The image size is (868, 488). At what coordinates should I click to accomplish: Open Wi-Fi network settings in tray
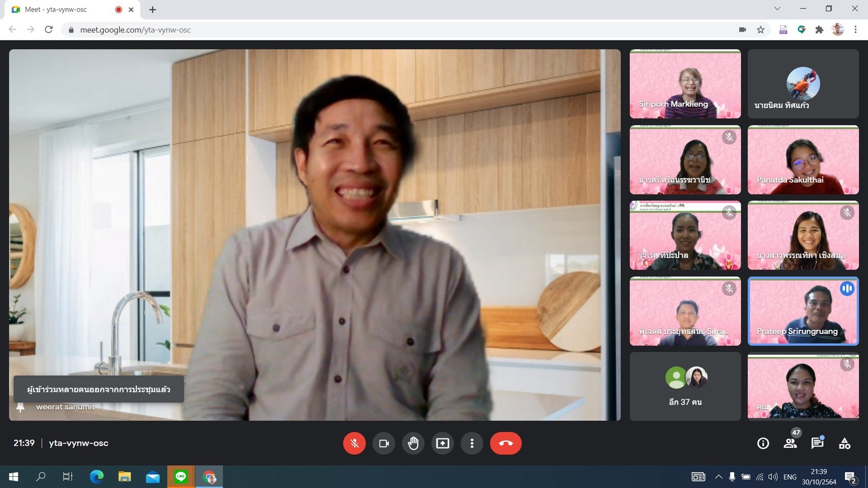[x=760, y=477]
